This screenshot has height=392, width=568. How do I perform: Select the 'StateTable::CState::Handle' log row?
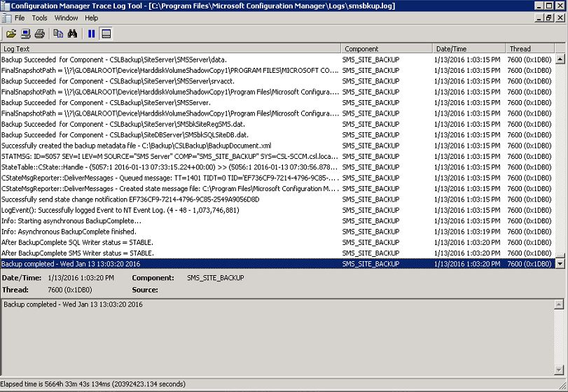coord(277,167)
